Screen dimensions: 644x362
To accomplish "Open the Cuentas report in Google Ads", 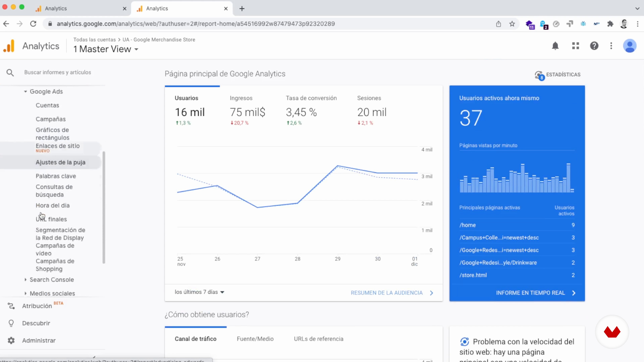I will 47,105.
